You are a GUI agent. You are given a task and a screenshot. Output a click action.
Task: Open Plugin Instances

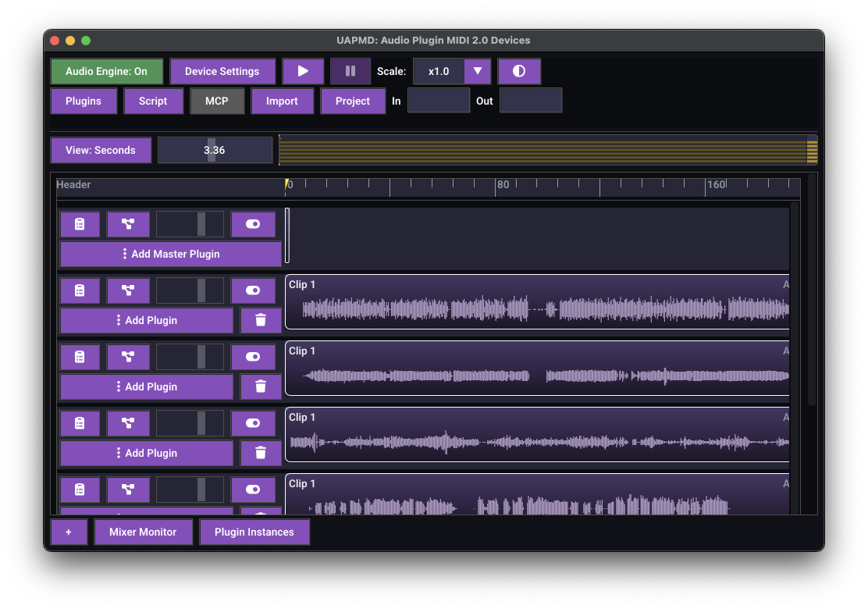tap(254, 532)
